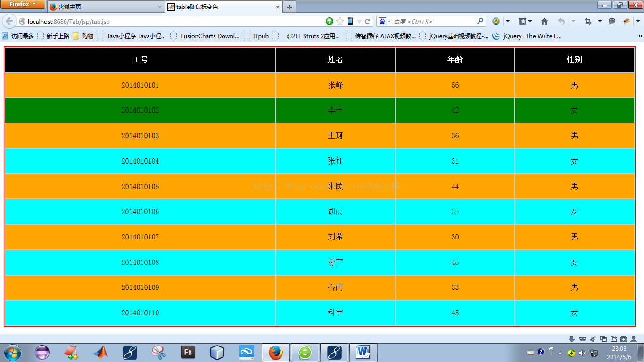Open the Firefox home page icon
Image resolution: width=644 pixels, height=362 pixels.
[545, 21]
